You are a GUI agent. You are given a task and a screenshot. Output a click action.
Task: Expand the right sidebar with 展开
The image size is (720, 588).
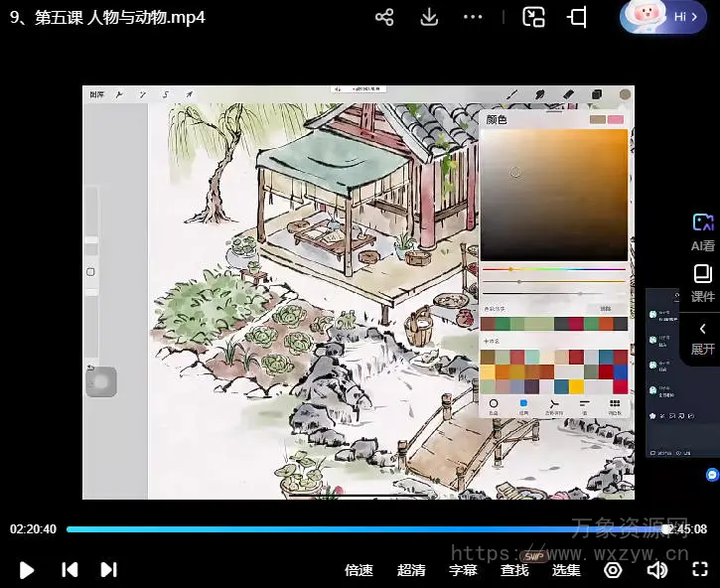coord(703,338)
